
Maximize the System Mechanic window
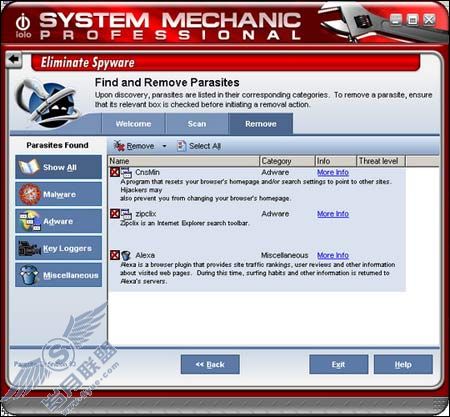coord(412,20)
